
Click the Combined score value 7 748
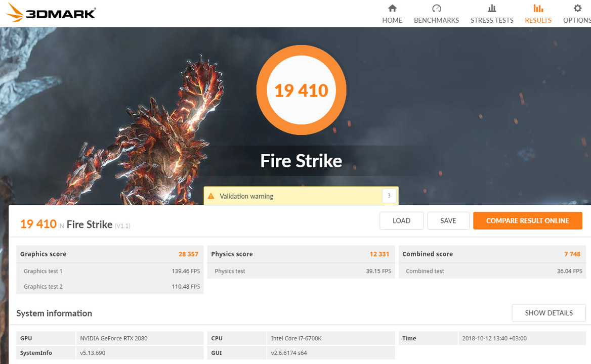tap(572, 254)
